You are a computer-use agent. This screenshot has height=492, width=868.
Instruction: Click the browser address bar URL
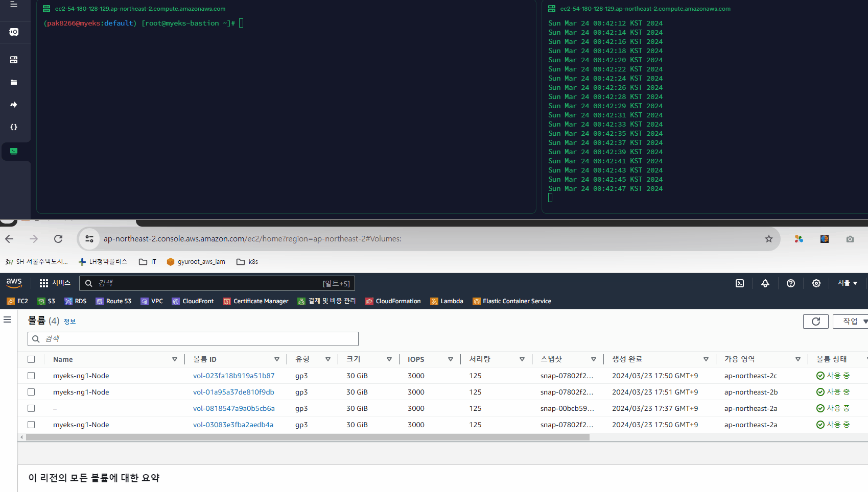point(252,239)
